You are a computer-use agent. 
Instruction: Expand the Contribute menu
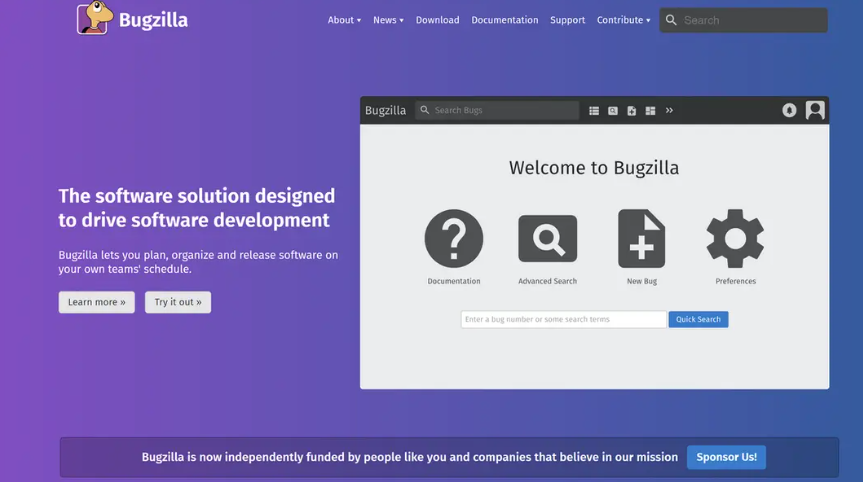[x=624, y=20]
